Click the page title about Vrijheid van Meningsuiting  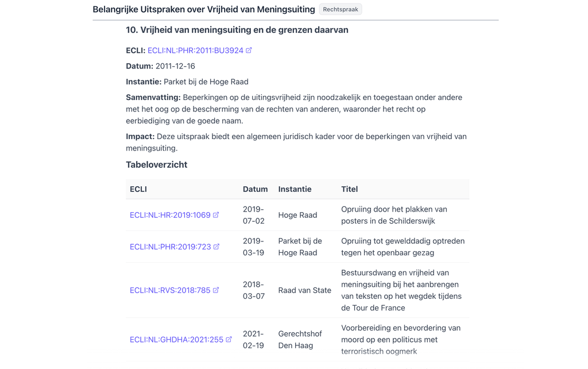[204, 9]
